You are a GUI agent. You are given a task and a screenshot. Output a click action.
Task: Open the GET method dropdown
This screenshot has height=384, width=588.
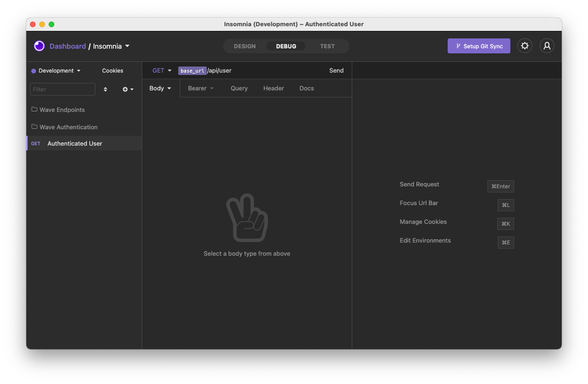161,70
